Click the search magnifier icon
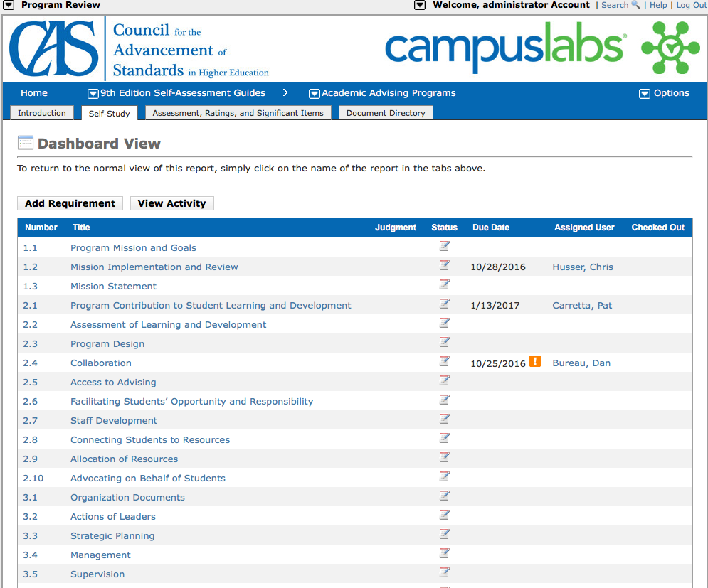Image resolution: width=708 pixels, height=588 pixels. [635, 5]
